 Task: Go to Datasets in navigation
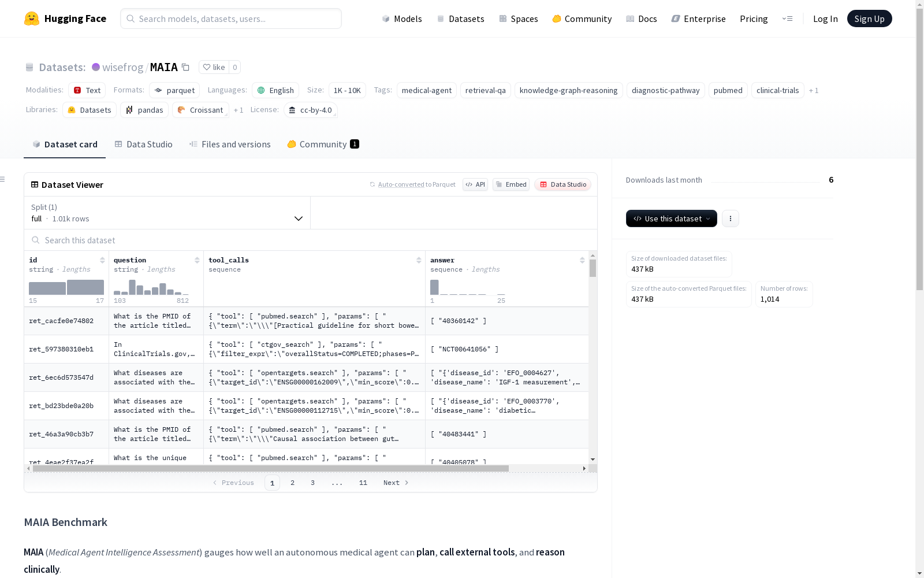click(x=460, y=18)
